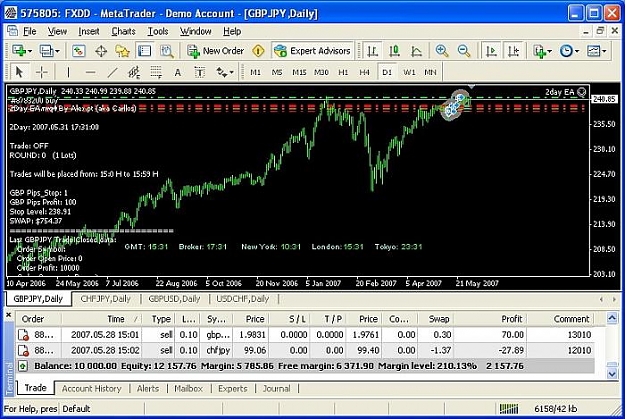Viewport: 625px width, 419px height.
Task: Click the sell order icon for chfjpy row
Action: tap(23, 351)
